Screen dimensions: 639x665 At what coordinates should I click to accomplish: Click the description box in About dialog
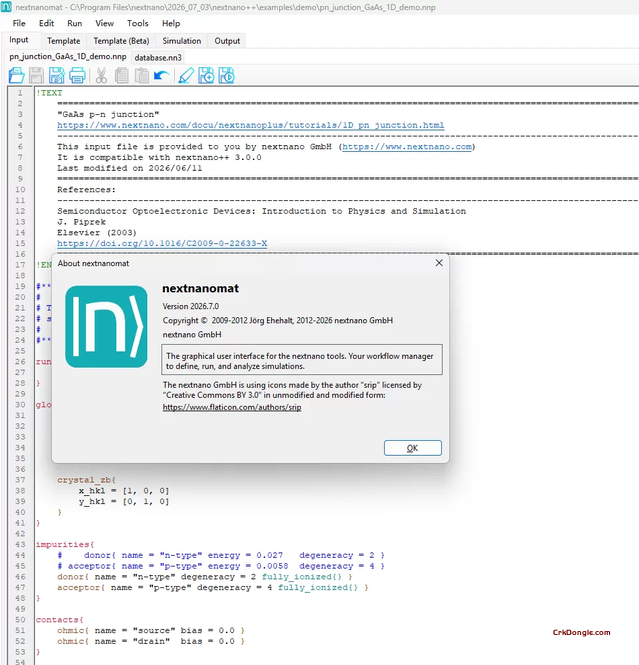pyautogui.click(x=301, y=360)
